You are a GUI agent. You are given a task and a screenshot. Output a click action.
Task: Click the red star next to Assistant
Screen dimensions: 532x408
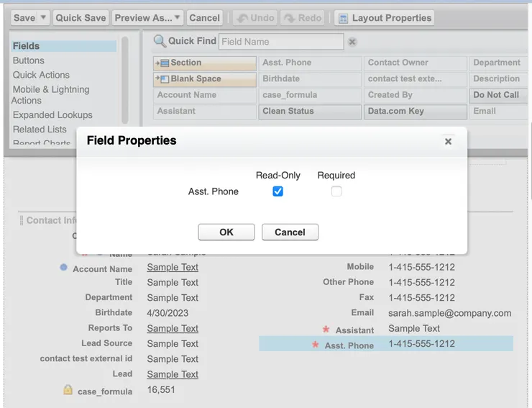(x=326, y=329)
